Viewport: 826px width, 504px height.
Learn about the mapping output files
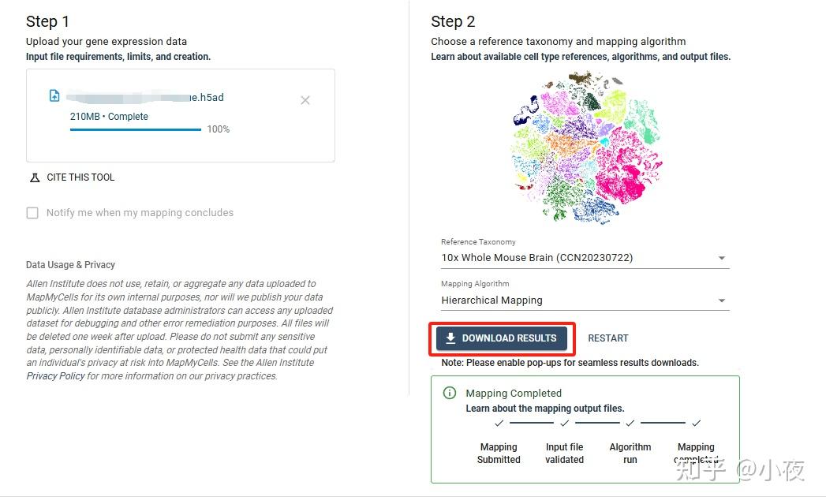pos(544,408)
